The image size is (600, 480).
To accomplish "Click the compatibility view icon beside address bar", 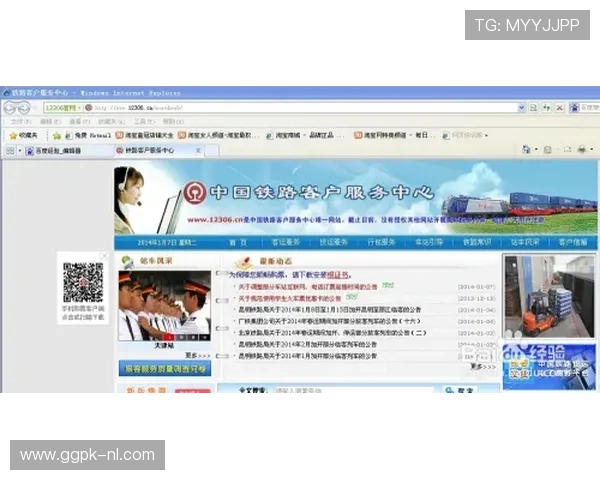I will click(x=533, y=108).
